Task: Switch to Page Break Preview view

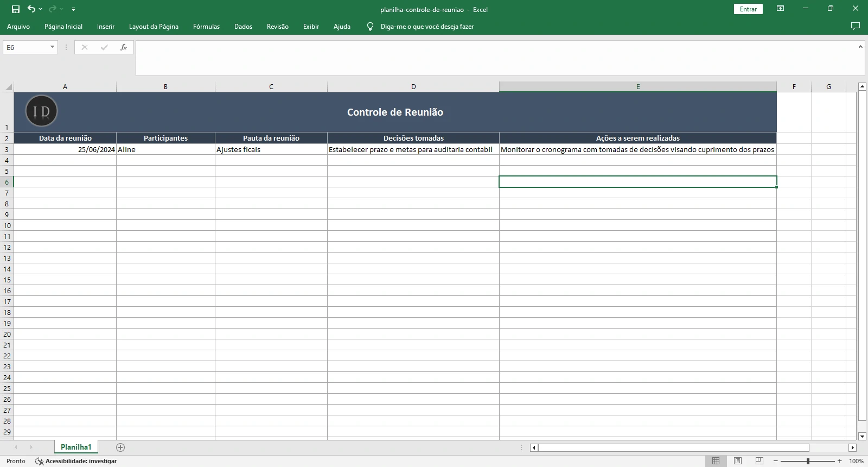Action: [x=759, y=461]
